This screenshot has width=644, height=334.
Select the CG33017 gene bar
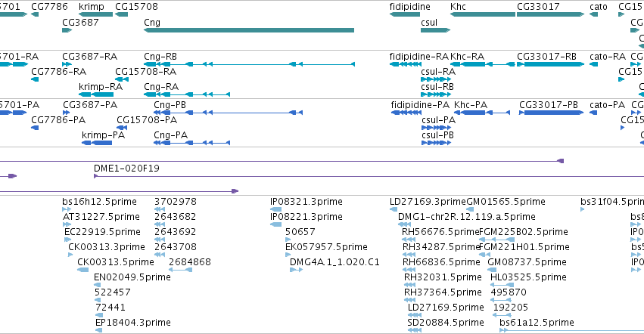coord(550,14)
